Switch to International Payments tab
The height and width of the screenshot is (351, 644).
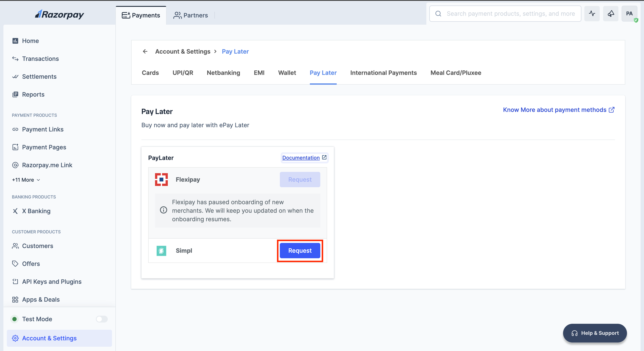click(x=384, y=73)
